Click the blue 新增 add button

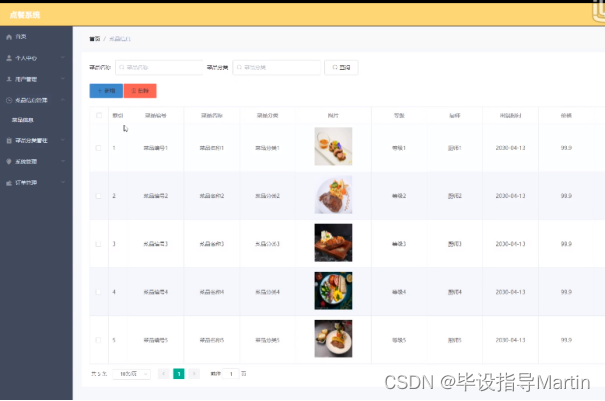coord(106,91)
